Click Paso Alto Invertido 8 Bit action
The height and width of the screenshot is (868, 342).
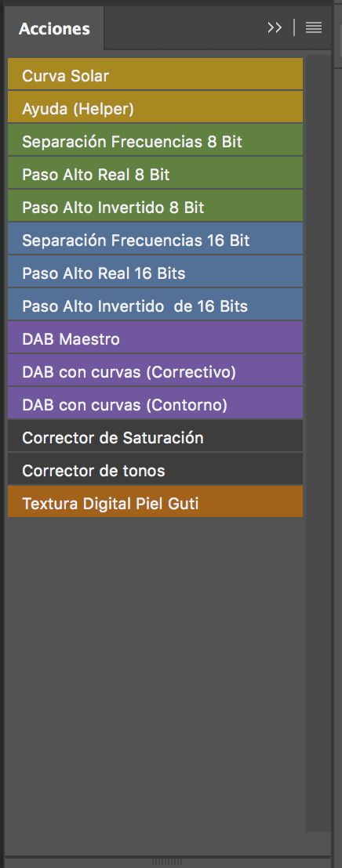(x=155, y=206)
